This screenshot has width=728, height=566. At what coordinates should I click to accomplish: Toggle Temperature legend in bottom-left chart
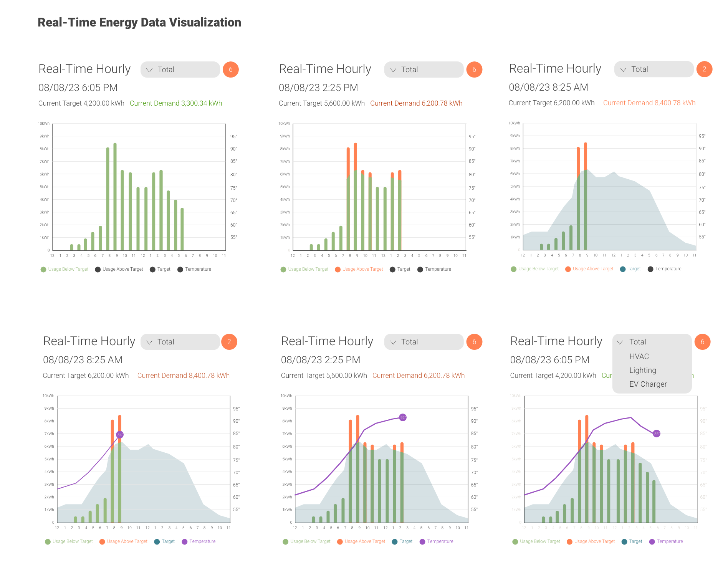tap(199, 541)
